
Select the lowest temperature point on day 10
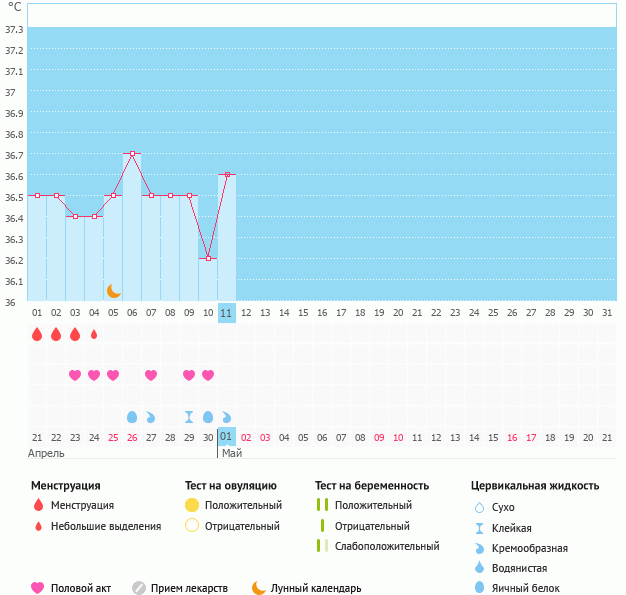(208, 258)
